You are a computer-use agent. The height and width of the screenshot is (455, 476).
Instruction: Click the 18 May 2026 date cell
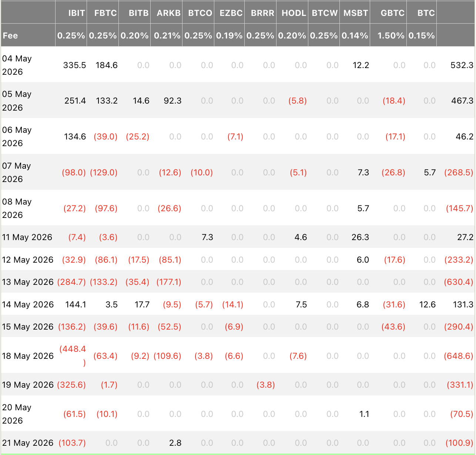(x=28, y=356)
